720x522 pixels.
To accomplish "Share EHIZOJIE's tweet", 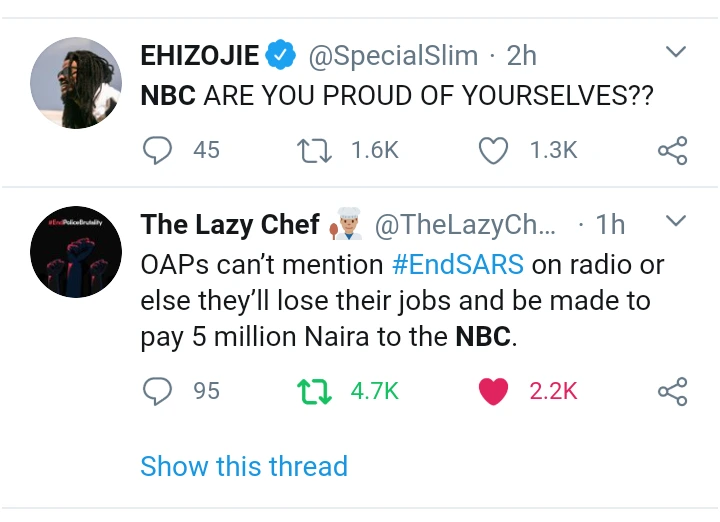I will pos(672,150).
